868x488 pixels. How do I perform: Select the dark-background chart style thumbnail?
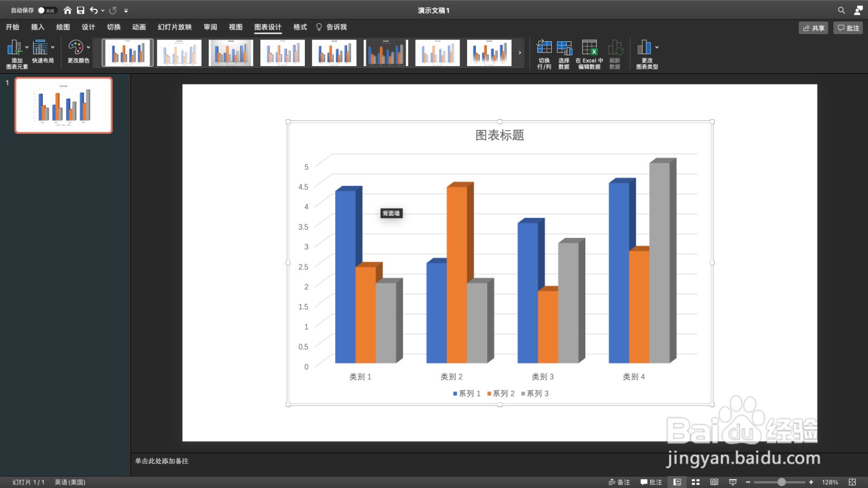(x=386, y=53)
